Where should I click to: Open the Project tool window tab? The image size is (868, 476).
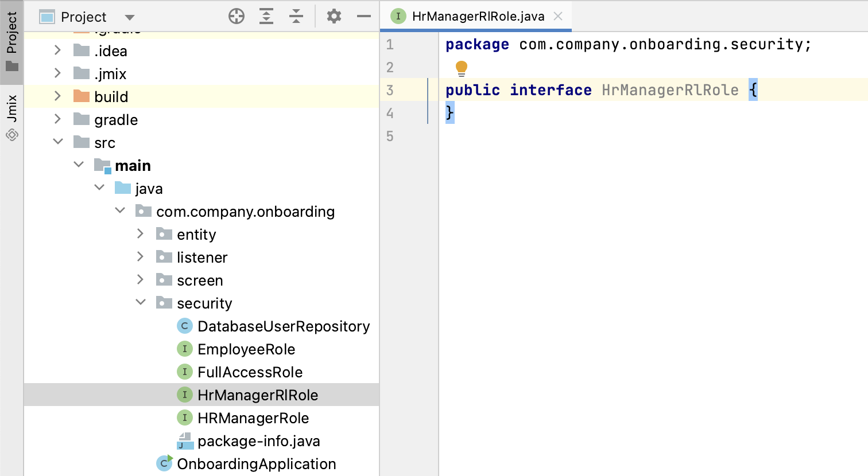pos(11,41)
